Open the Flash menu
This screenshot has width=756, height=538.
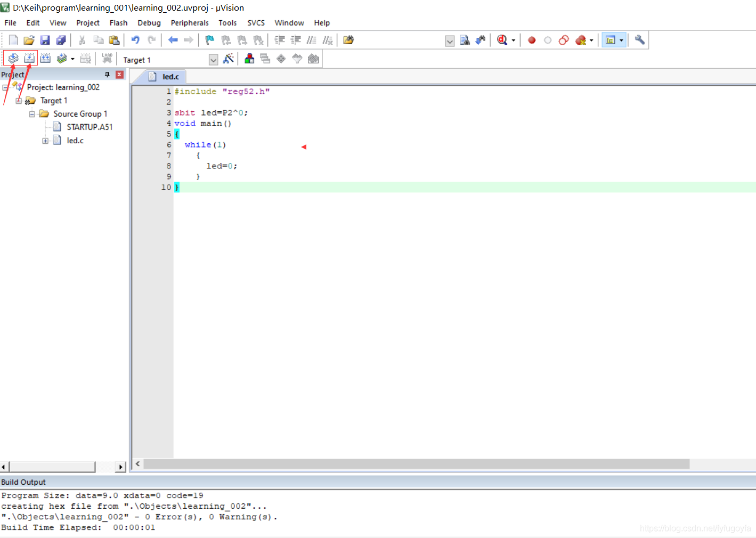click(x=118, y=23)
